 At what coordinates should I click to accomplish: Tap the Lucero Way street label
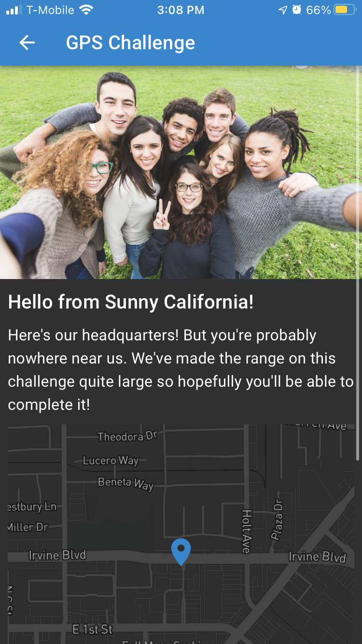pyautogui.click(x=111, y=461)
